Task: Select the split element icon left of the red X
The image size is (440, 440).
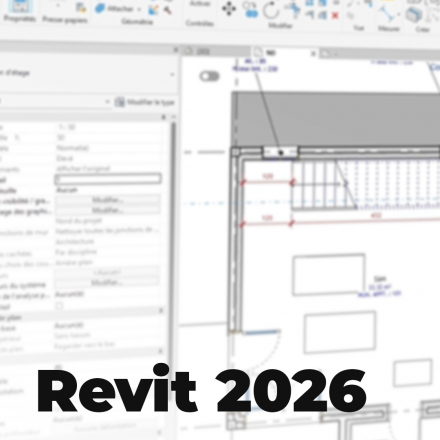Action: [322, 15]
